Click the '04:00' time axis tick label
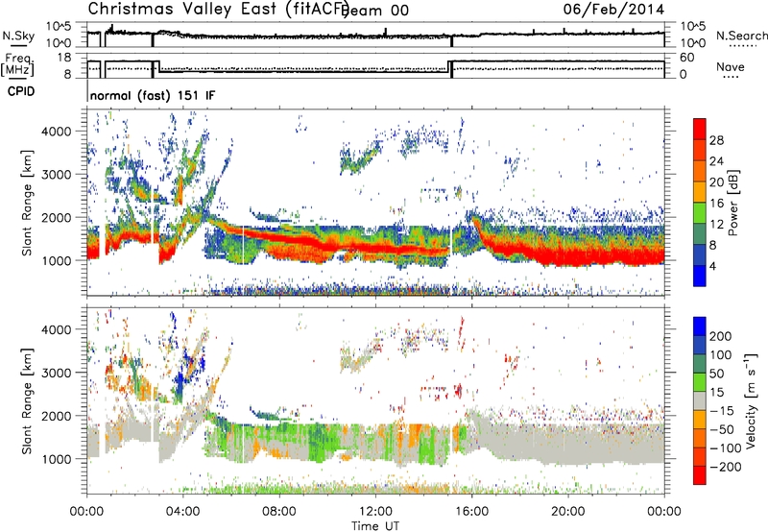This screenshot has height=532, width=768. (x=182, y=512)
